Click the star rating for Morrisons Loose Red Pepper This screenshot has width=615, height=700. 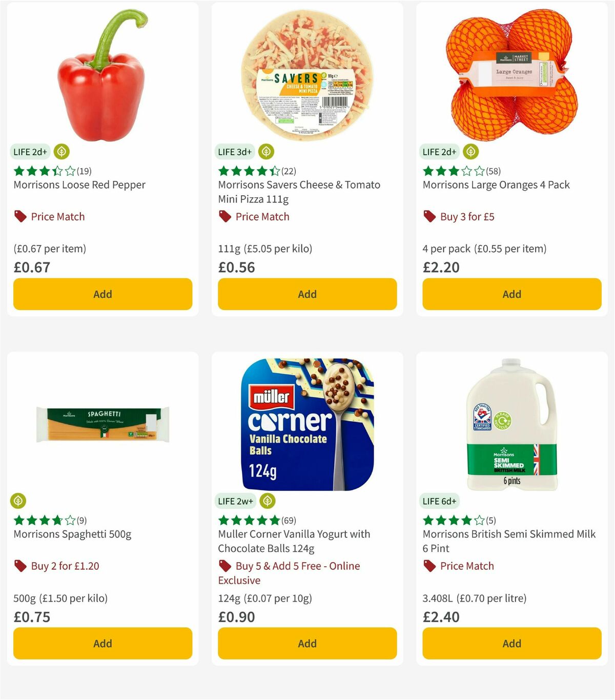click(x=44, y=171)
